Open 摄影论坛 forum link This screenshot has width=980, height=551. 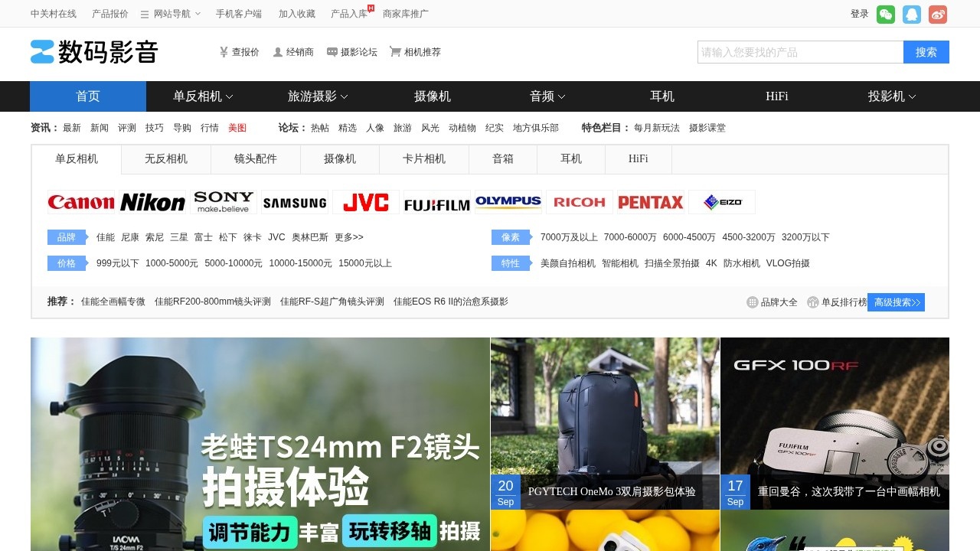tap(352, 52)
